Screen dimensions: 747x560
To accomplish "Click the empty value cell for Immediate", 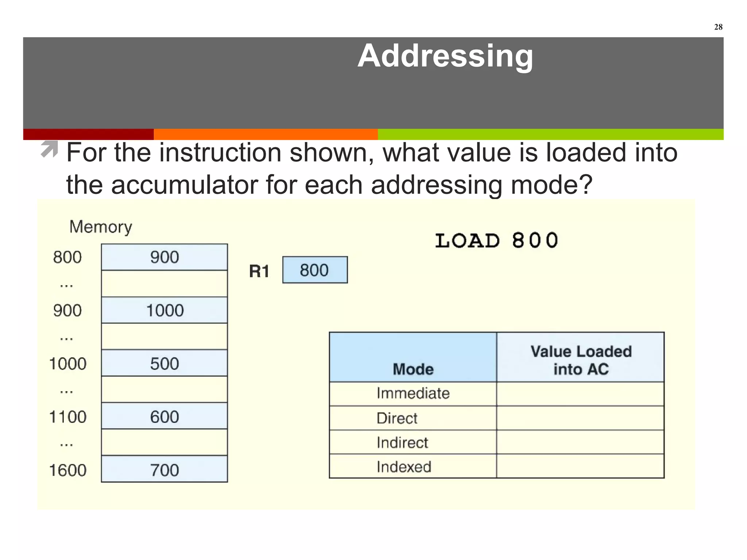I will (581, 394).
